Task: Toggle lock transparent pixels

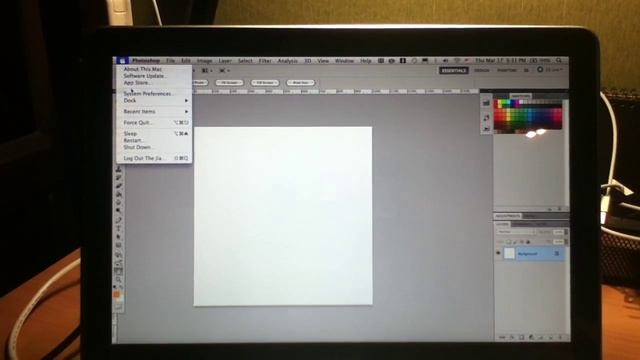Action: pos(508,242)
